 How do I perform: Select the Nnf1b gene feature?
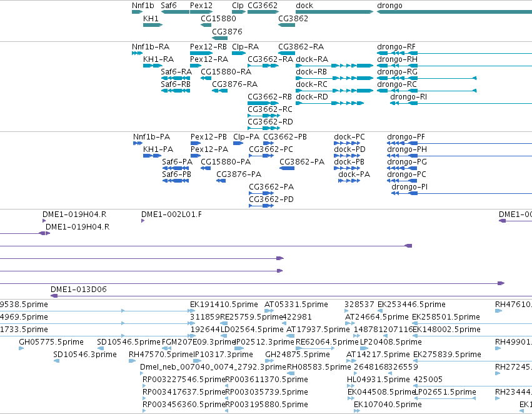coord(138,12)
